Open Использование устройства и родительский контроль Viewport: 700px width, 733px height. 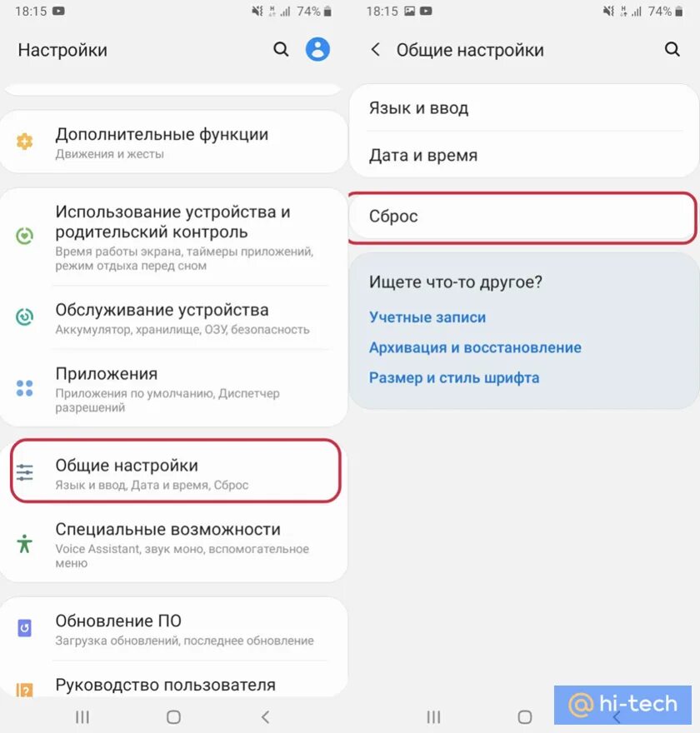173,237
